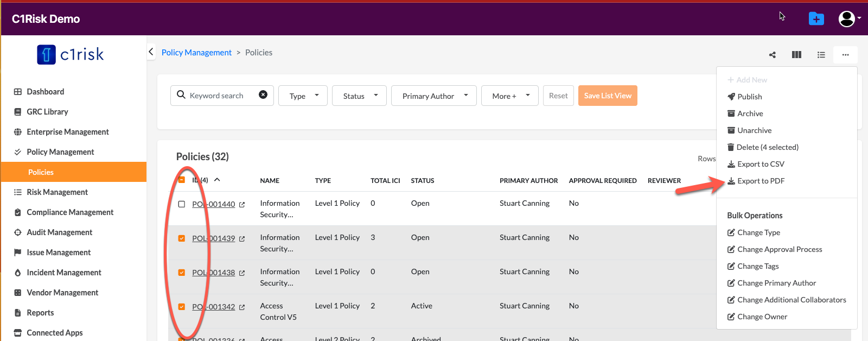Click the list view icon
868x341 pixels.
821,55
